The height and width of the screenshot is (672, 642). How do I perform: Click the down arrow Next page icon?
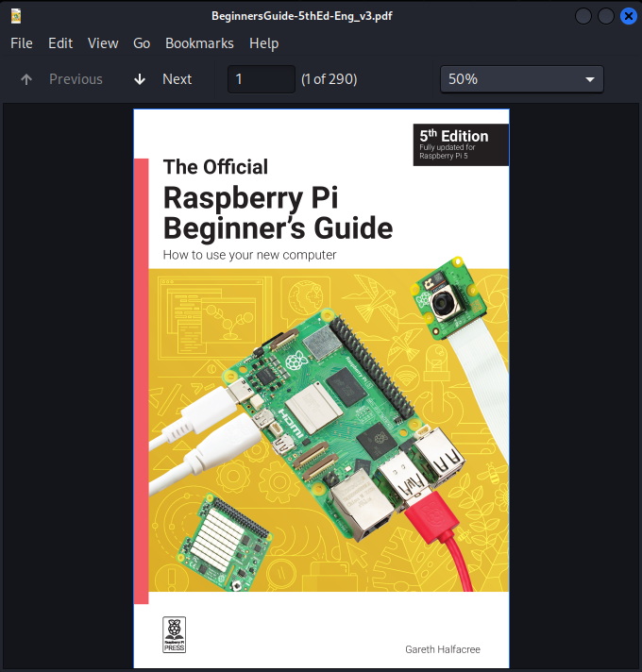(140, 79)
